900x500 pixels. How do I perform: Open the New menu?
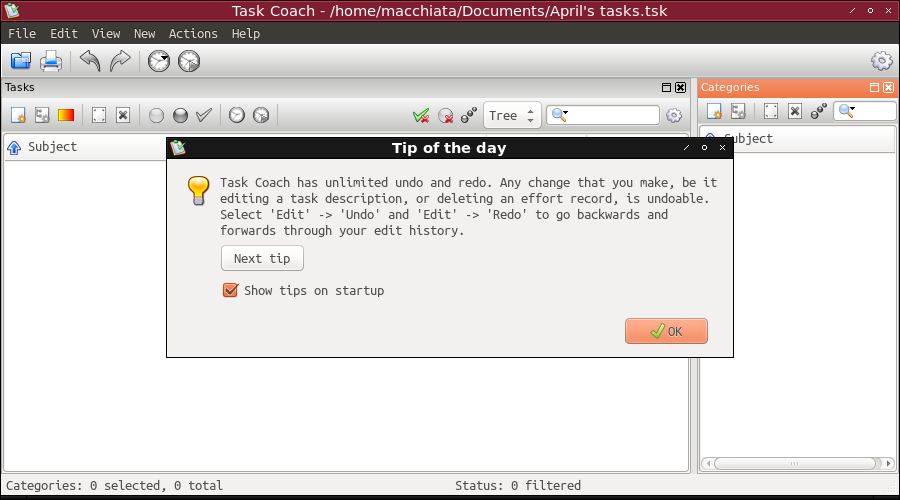[145, 33]
